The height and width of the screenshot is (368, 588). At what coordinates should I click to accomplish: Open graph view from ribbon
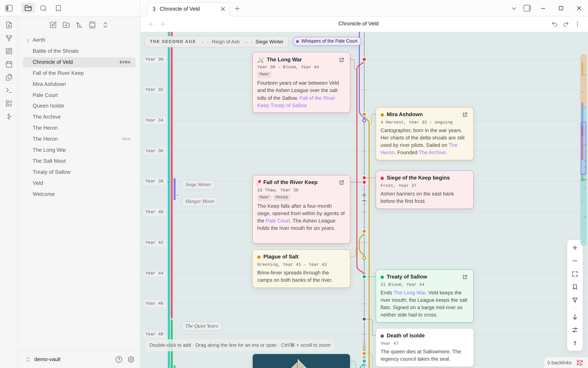pos(9,38)
